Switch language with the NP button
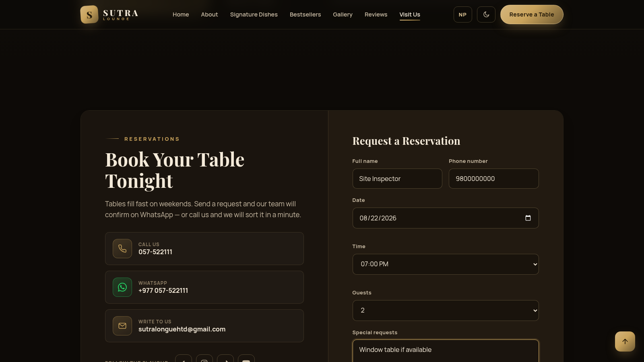 point(463,14)
